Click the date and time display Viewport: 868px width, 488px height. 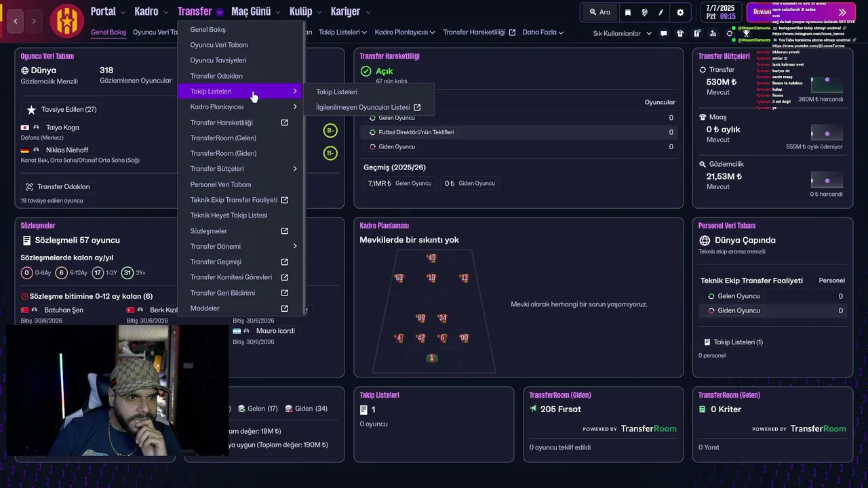720,12
